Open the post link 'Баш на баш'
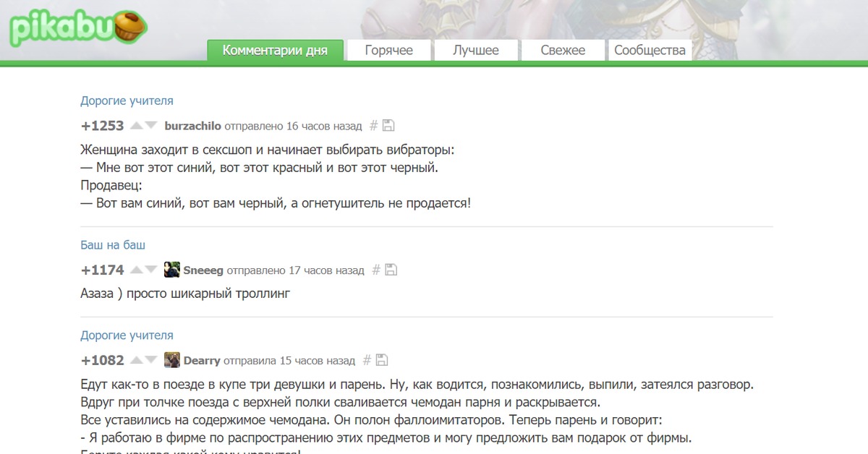This screenshot has width=868, height=454. pyautogui.click(x=113, y=245)
